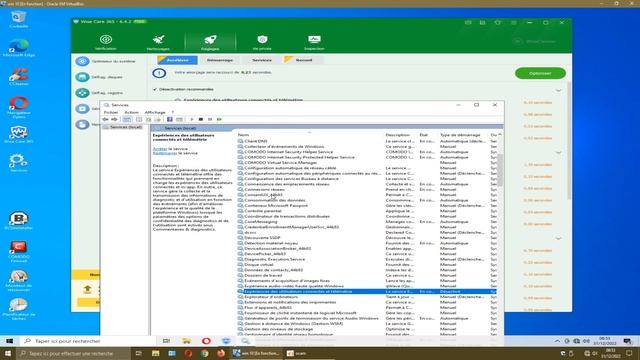Click the Back arrow in the Services toolbar
This screenshot has height=360, width=640.
[x=106, y=119]
